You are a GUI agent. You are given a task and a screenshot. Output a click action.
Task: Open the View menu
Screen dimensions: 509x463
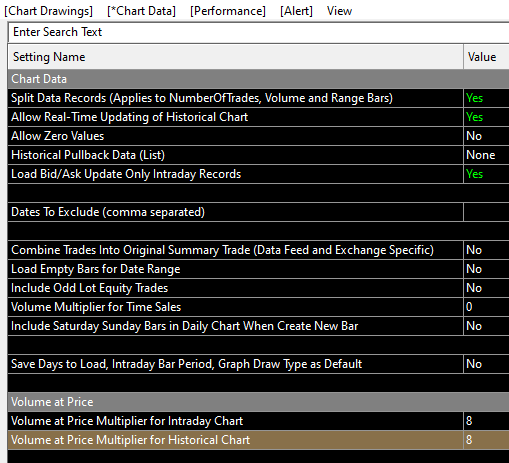[x=339, y=11]
